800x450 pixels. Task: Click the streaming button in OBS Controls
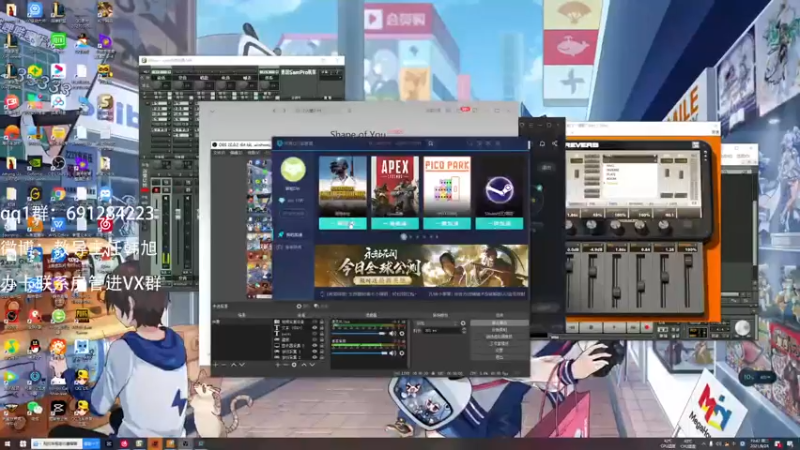point(500,322)
